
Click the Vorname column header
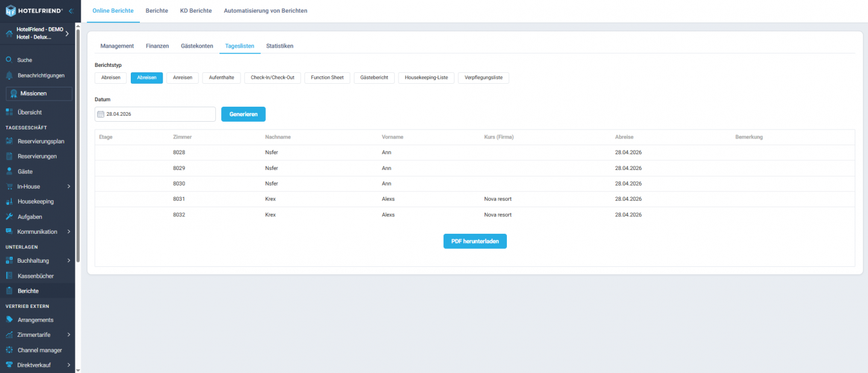[x=392, y=137]
